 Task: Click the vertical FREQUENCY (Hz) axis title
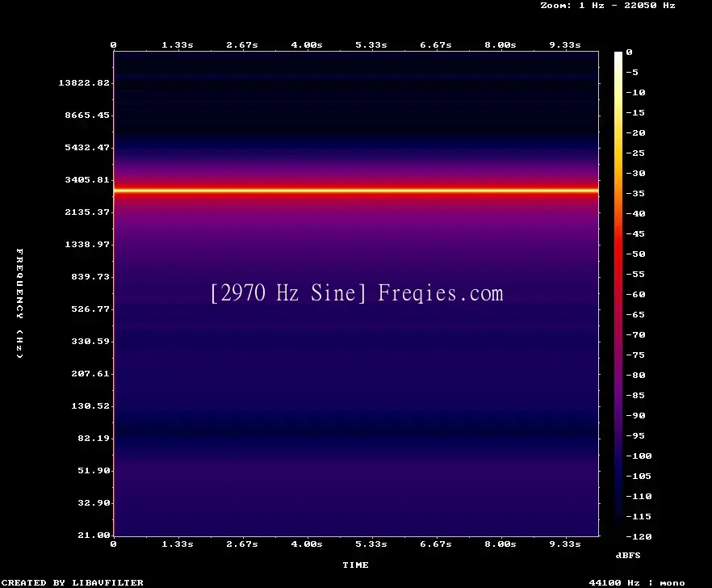pyautogui.click(x=19, y=303)
